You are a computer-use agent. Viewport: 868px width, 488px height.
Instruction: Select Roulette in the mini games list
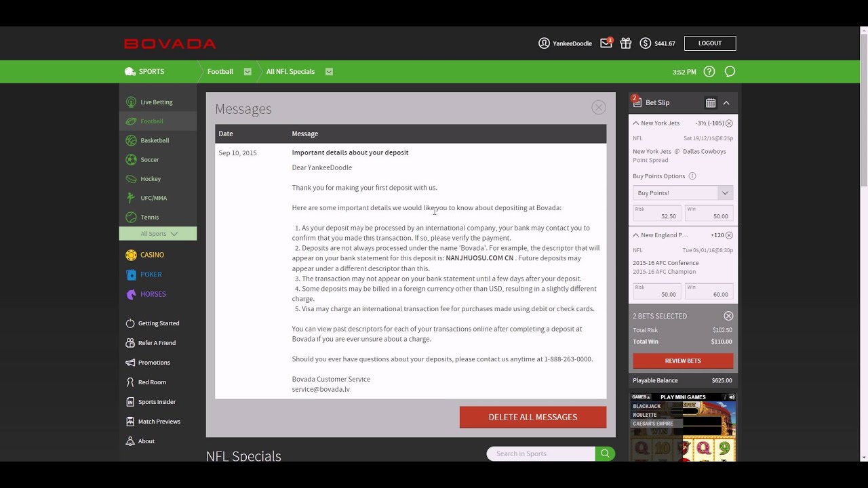point(645,415)
